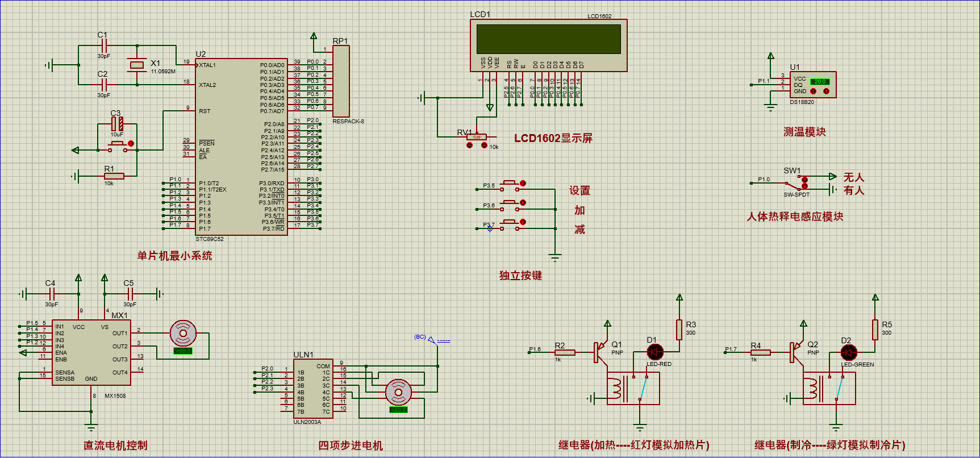This screenshot has height=458, width=980.
Task: Click the 有人 label next to SW1
Action: point(854,190)
